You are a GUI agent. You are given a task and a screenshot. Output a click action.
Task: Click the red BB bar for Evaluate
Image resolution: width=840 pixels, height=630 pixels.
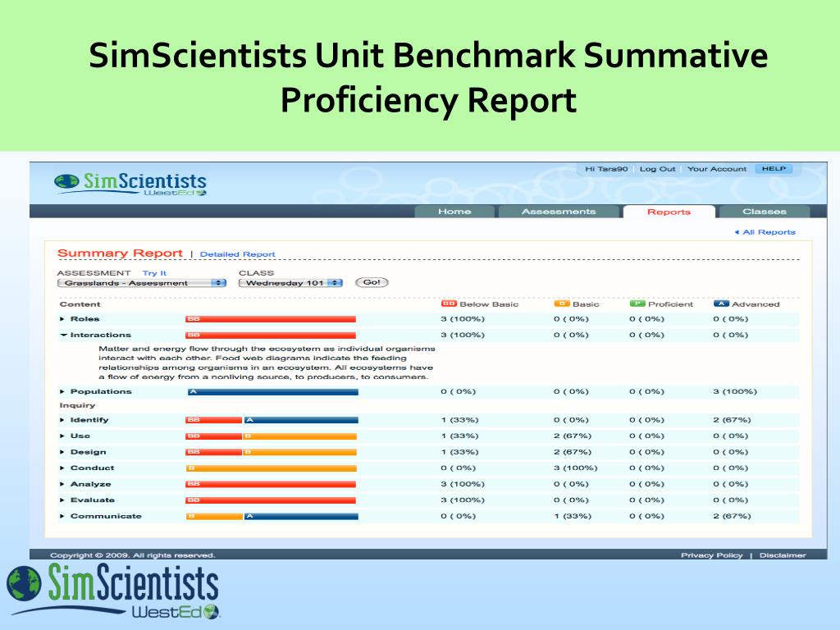271,500
